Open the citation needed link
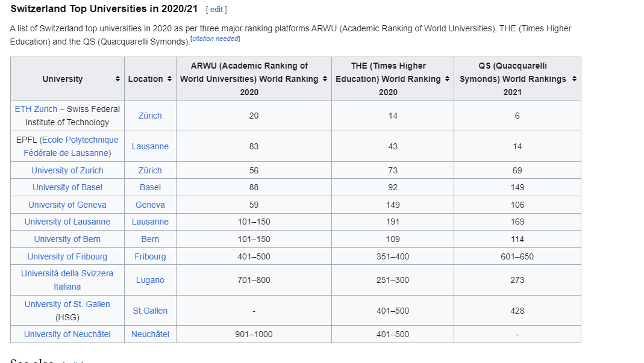 [215, 39]
